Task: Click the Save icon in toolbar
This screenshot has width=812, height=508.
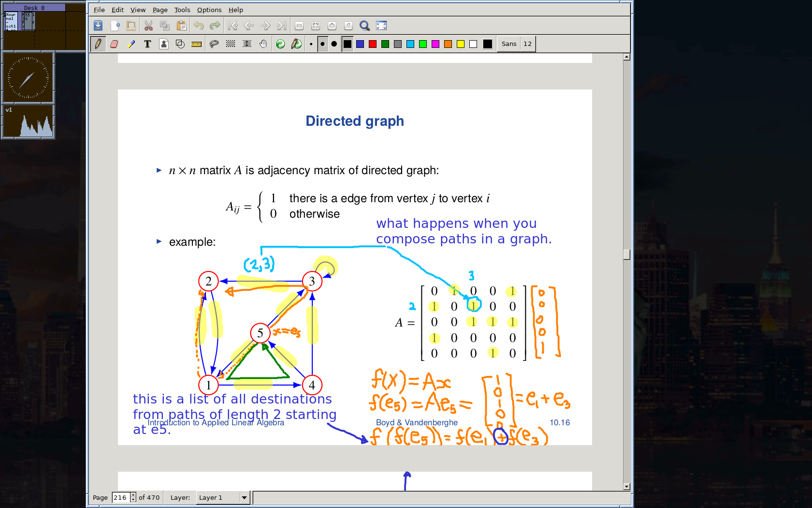Action: point(98,26)
